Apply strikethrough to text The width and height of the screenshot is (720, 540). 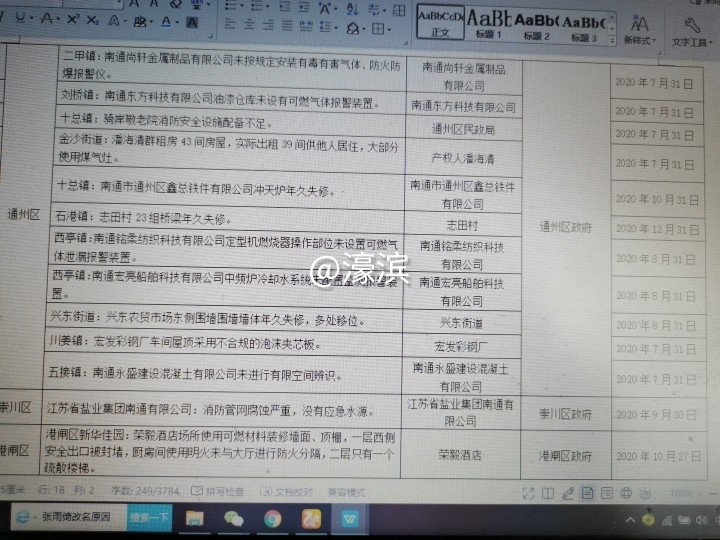(46, 18)
